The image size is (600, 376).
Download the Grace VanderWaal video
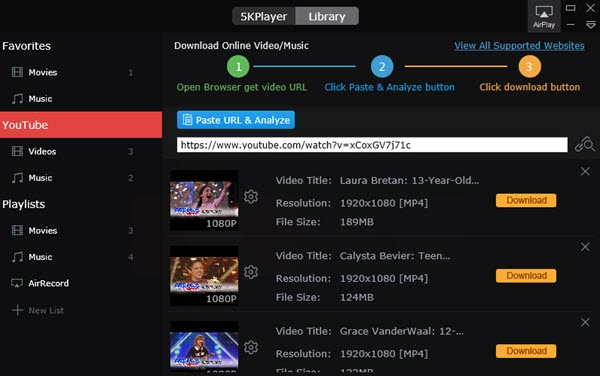tap(526, 351)
